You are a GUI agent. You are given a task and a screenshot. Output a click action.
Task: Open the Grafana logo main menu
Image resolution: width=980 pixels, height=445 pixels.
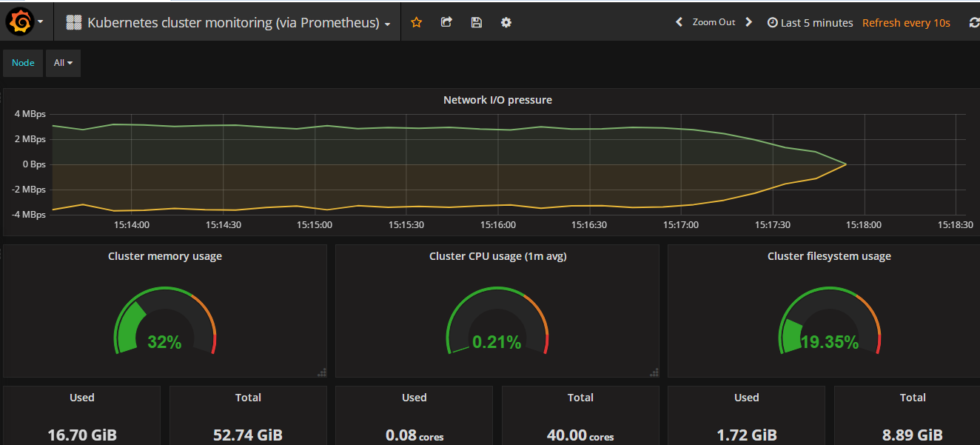click(x=24, y=22)
